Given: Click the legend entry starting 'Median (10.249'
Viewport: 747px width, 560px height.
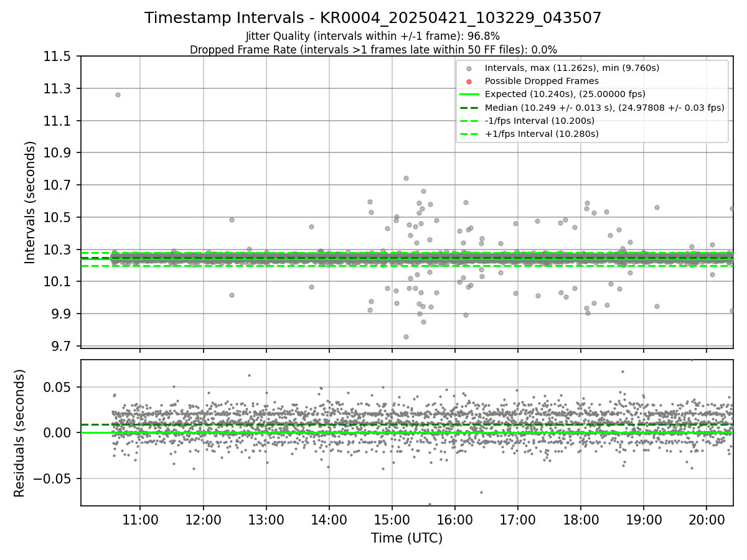Looking at the screenshot, I should coord(604,108).
